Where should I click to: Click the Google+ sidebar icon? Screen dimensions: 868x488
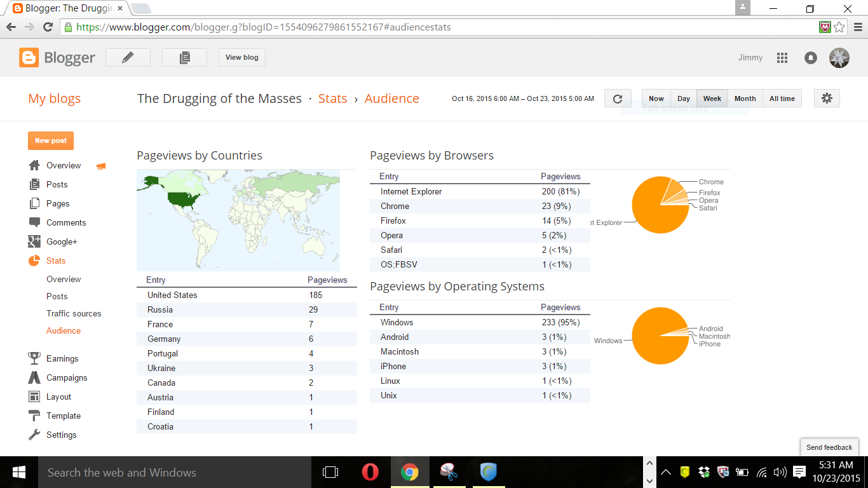pos(34,241)
